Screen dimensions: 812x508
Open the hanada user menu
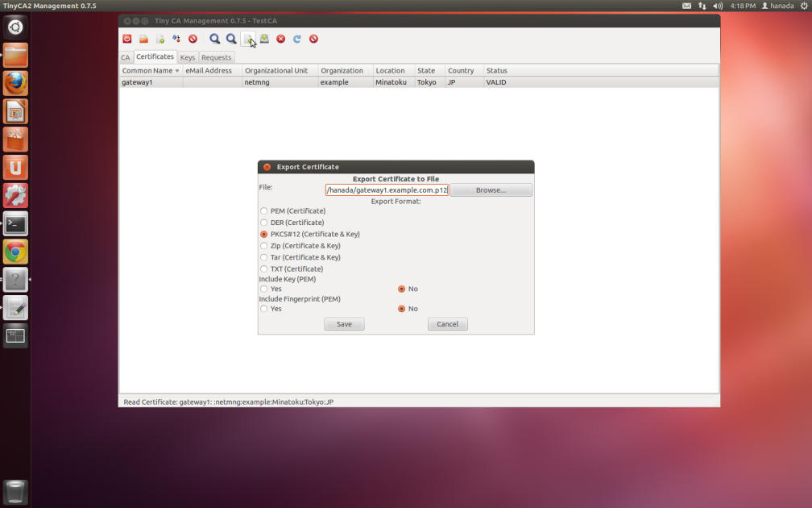[777, 6]
